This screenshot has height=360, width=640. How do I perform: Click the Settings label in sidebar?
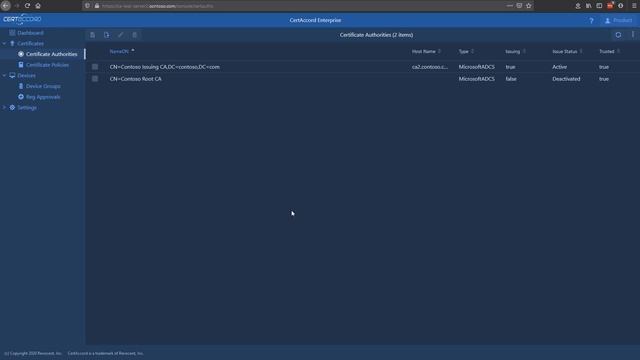[x=27, y=108]
